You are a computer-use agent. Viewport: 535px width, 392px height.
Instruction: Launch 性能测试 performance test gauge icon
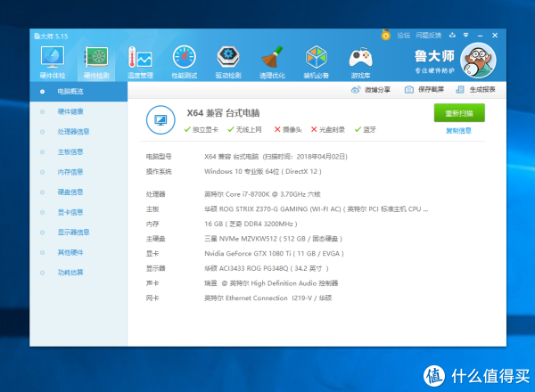[185, 62]
